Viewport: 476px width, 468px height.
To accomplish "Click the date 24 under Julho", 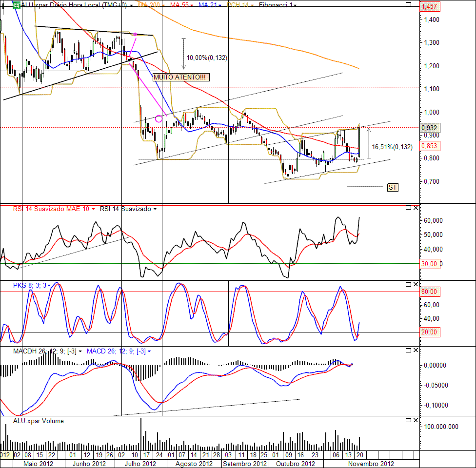I will coord(159,455).
